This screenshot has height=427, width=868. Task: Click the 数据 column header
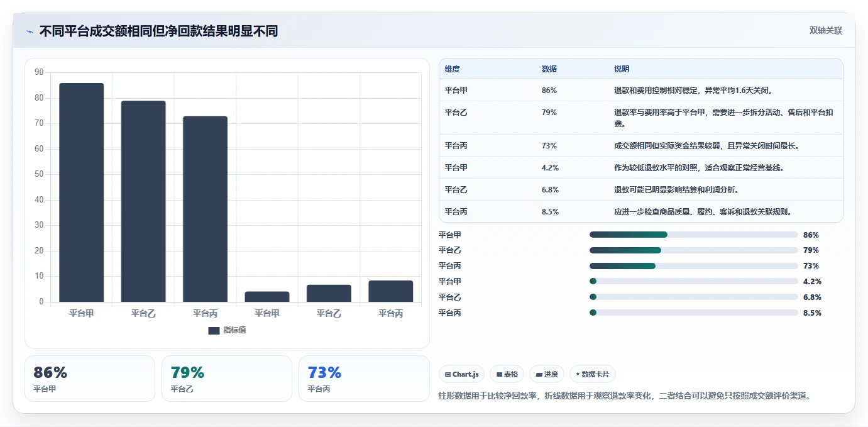[549, 69]
